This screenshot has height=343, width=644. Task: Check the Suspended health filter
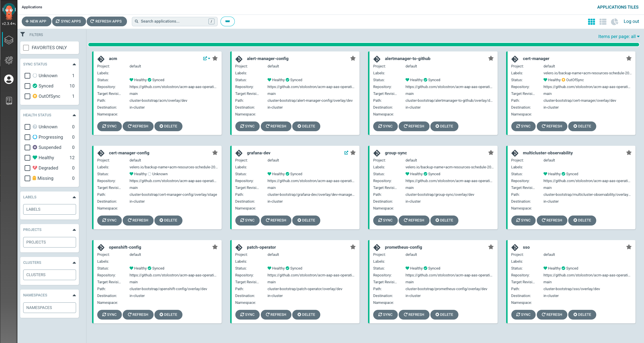tap(27, 147)
